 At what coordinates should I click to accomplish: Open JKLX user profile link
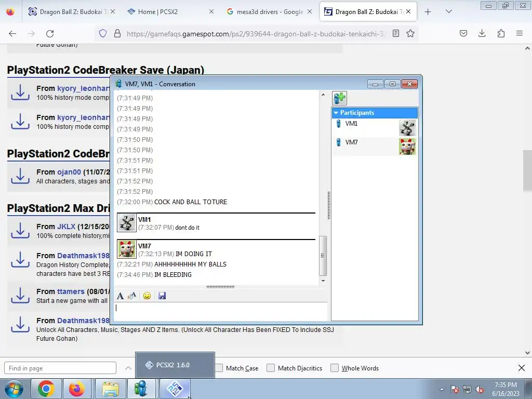[66, 227]
